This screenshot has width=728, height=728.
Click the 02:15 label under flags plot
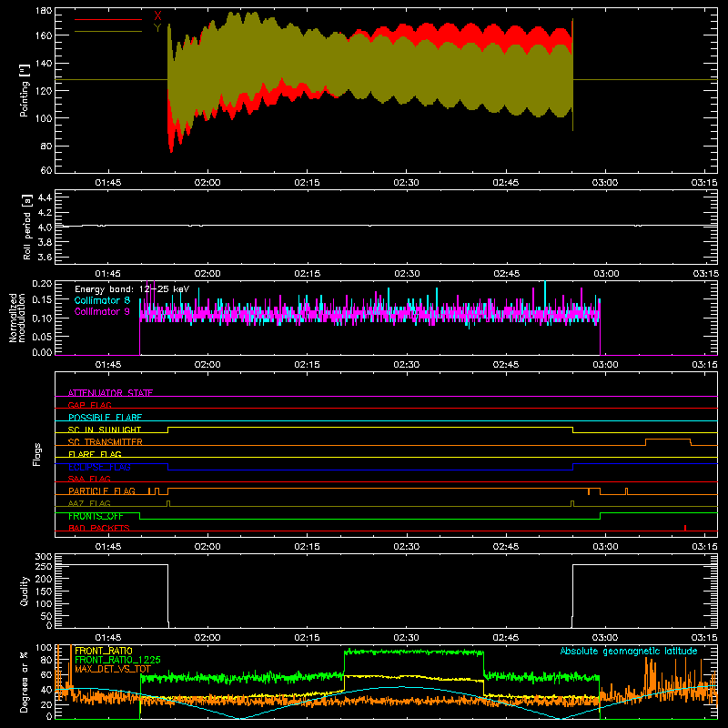click(x=307, y=547)
